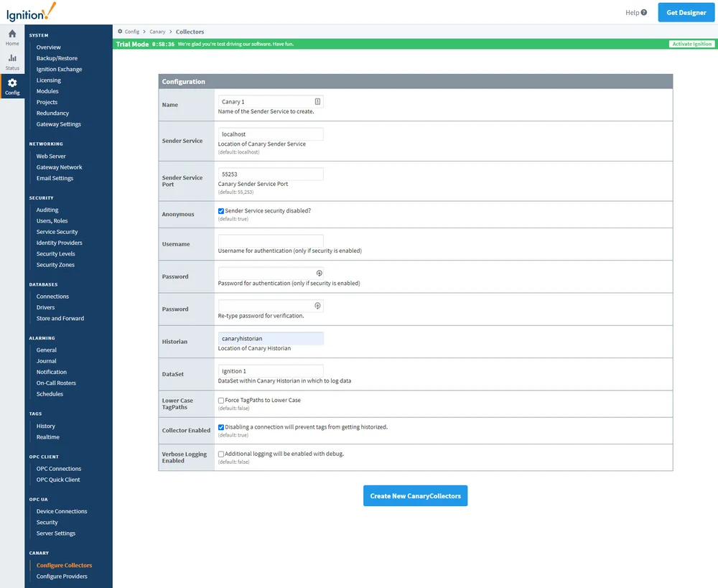Click the key icon in re-type Password field
The image size is (718, 588).
pyautogui.click(x=317, y=306)
